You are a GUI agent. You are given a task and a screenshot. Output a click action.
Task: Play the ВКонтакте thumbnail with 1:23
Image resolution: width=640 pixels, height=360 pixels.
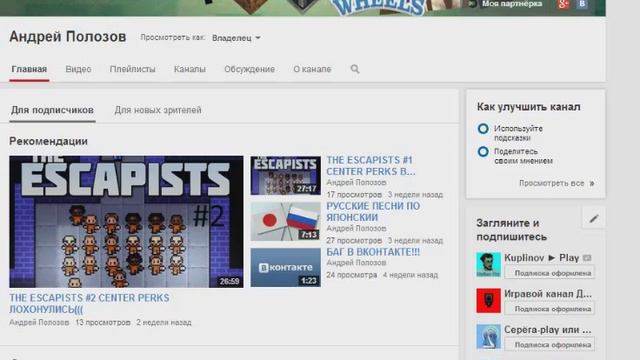coord(285,267)
